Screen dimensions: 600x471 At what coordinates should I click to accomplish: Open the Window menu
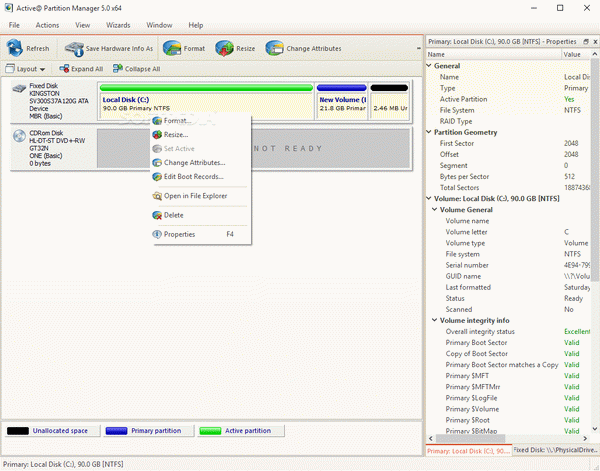[159, 25]
